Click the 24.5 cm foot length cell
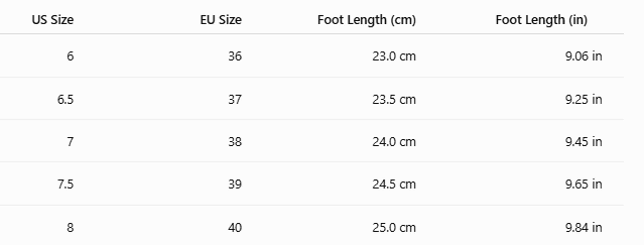Screen dimensions: 644x245 [x=394, y=184]
